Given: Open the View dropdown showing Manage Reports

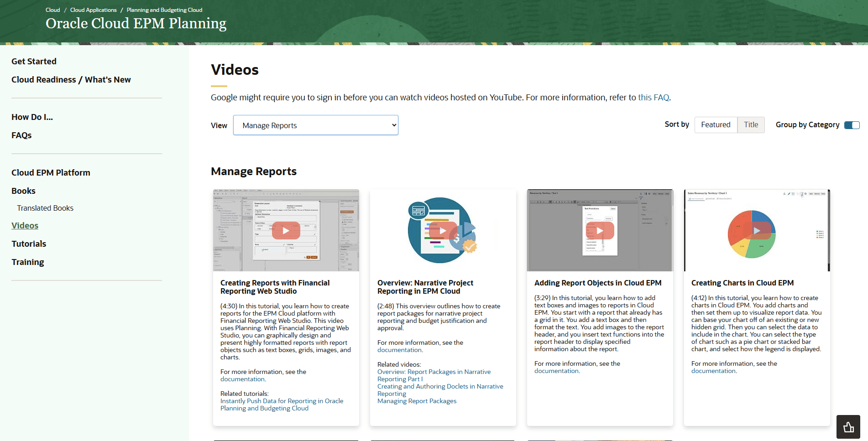Looking at the screenshot, I should click(316, 125).
